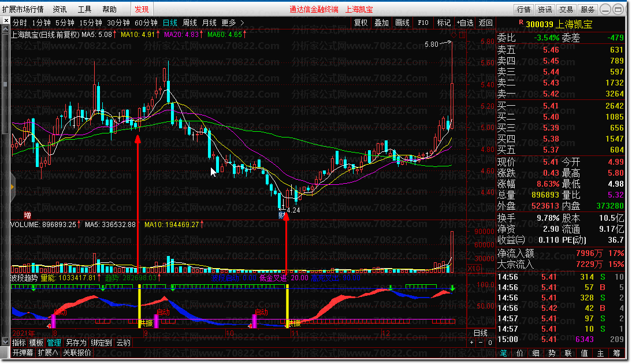This screenshot has width=632, height=364.
Task: Click the red R mark before 300039
Action: point(521,23)
